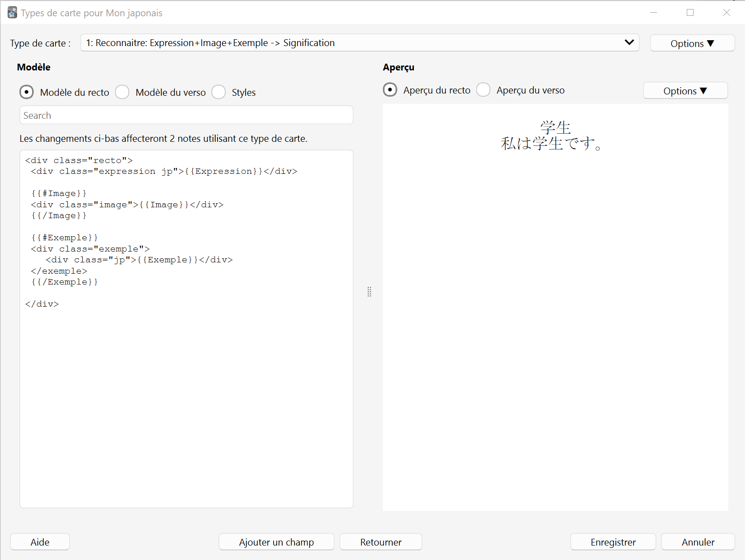Select the Modèle du verso radio button

(122, 92)
